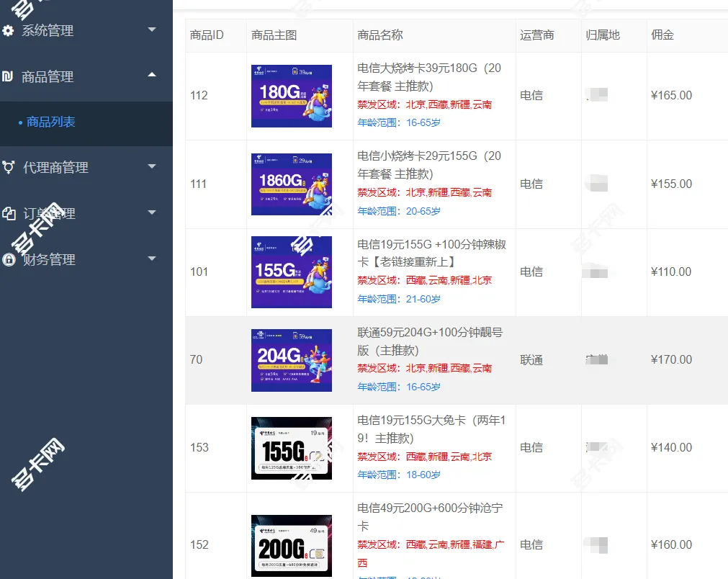Expand the 财务管理 menu arrow
728x579 pixels.
click(152, 258)
